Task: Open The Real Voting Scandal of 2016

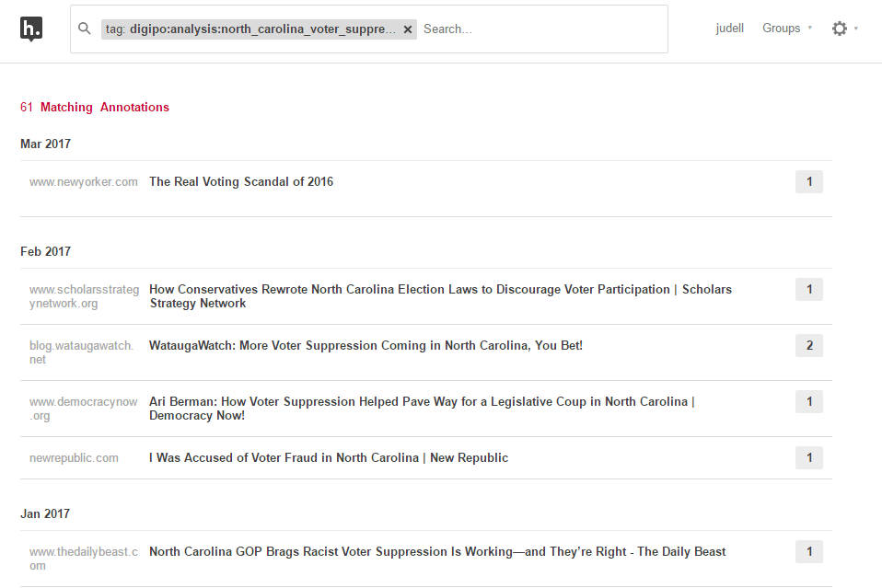Action: coord(240,181)
